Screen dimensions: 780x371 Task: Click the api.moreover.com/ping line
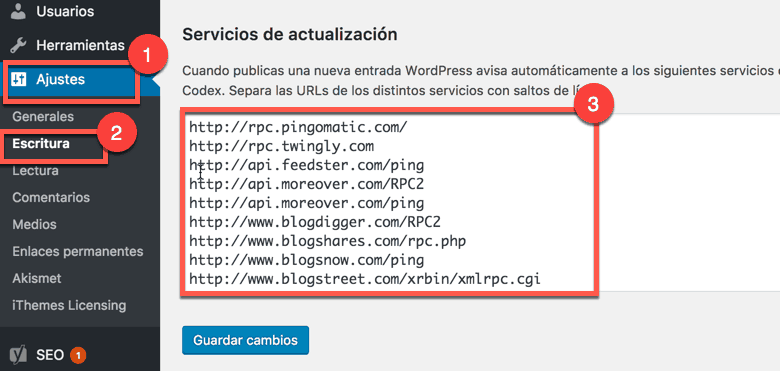tap(306, 203)
